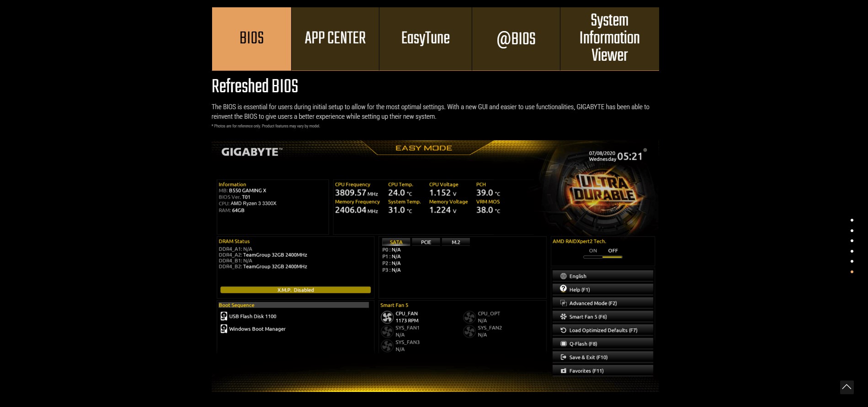Open Help (F1)
The image size is (868, 407).
(x=602, y=289)
